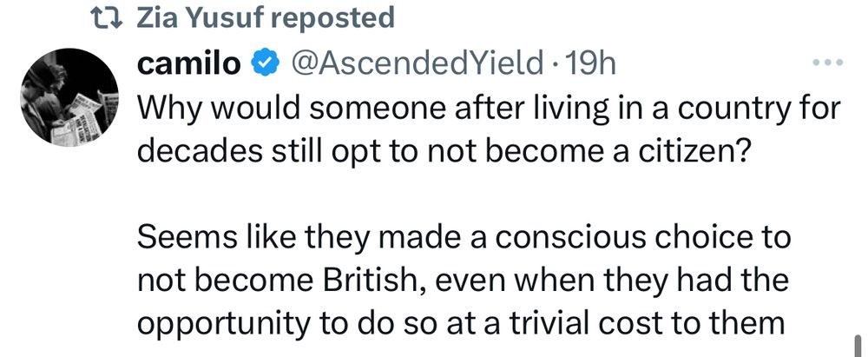Open the @AscendedYield handle

(413, 63)
